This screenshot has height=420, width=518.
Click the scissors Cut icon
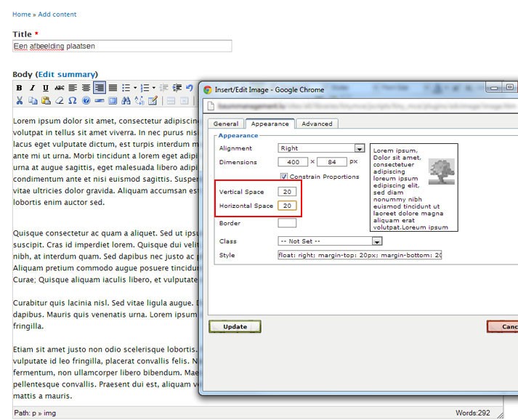pyautogui.click(x=20, y=101)
